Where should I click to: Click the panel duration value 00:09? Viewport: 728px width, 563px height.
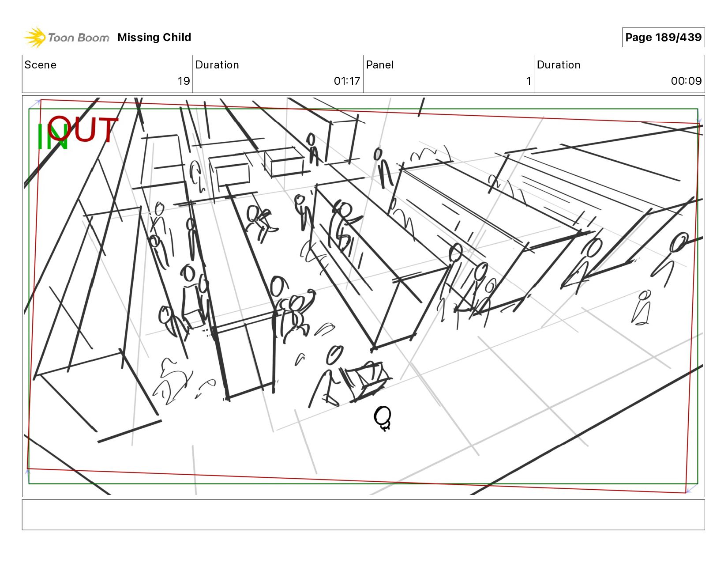(x=686, y=81)
